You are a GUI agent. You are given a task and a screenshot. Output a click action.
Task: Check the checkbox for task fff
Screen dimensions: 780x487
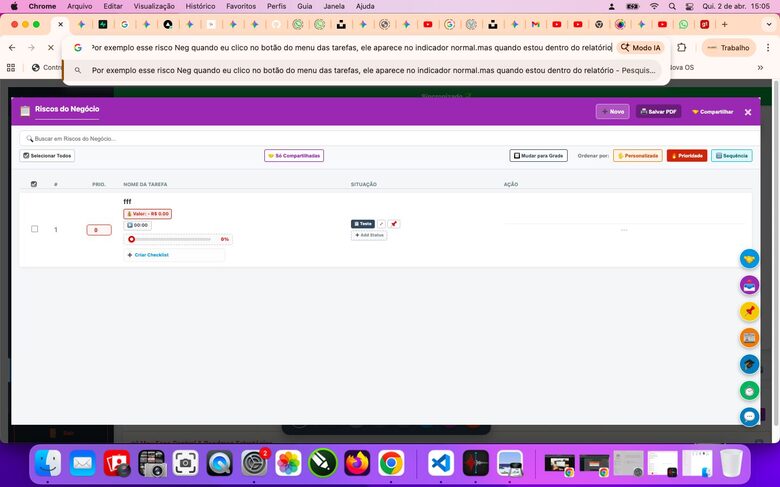point(34,229)
